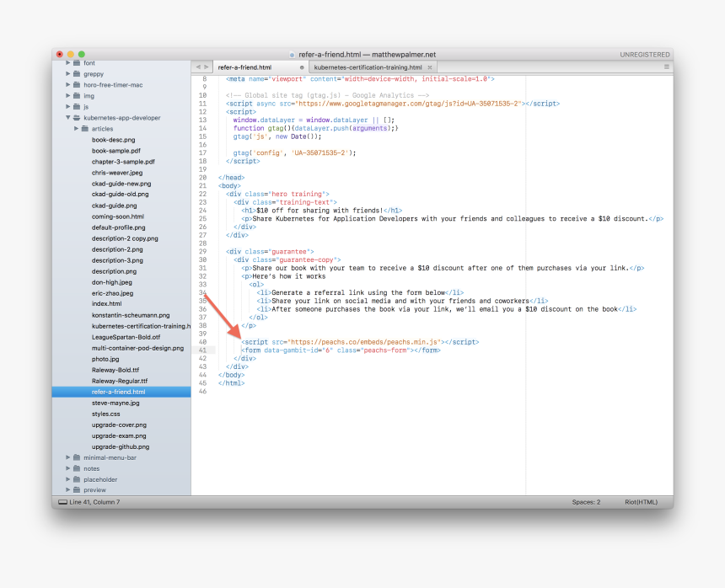
Task: Click the kubernetes-app-developer folder icon
Action: click(77, 118)
